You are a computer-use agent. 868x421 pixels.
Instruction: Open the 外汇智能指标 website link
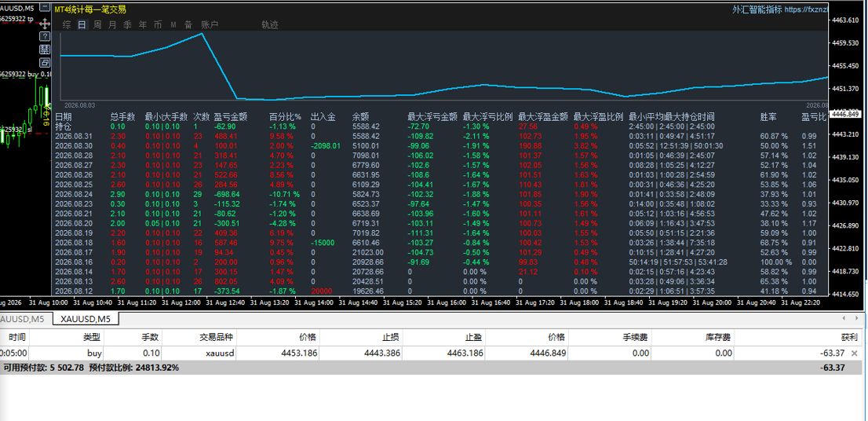click(x=779, y=9)
